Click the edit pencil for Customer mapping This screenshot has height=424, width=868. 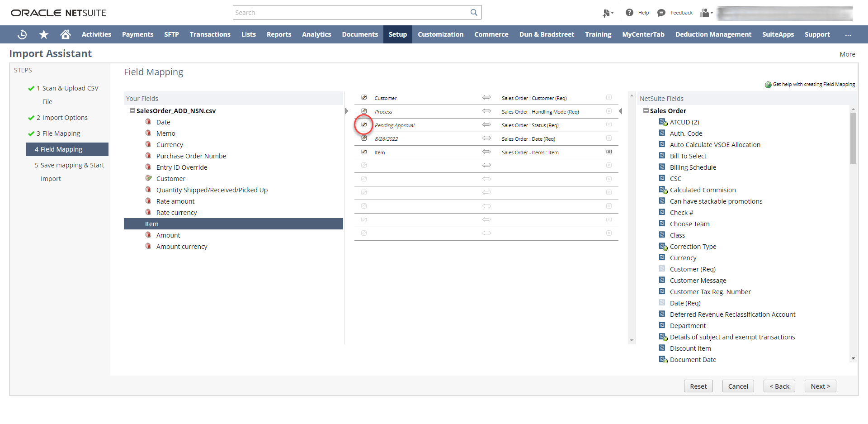click(x=364, y=98)
